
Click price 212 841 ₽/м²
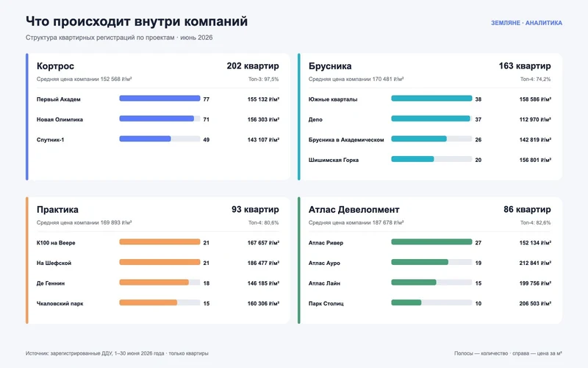click(x=535, y=263)
